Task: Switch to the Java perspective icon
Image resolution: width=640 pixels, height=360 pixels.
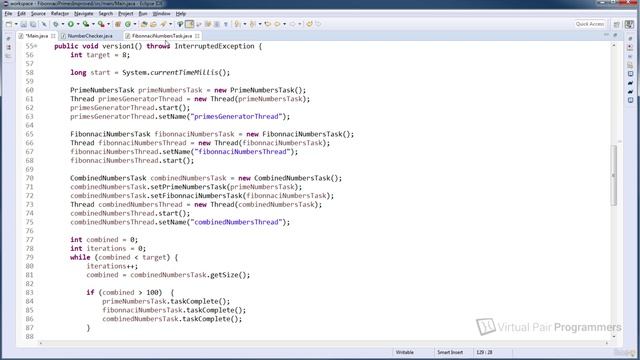Action: point(629,24)
